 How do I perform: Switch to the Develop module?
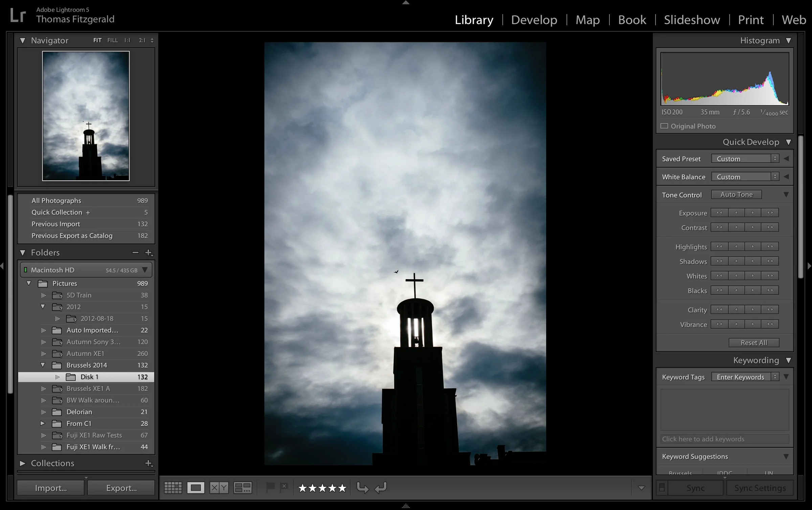pos(534,20)
